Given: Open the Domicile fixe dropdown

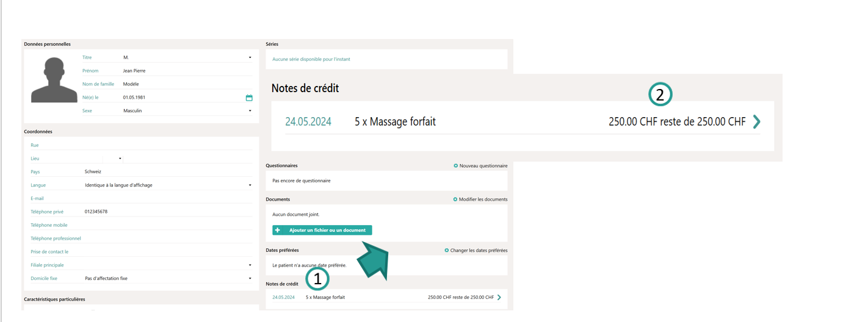Looking at the screenshot, I should pos(250,279).
